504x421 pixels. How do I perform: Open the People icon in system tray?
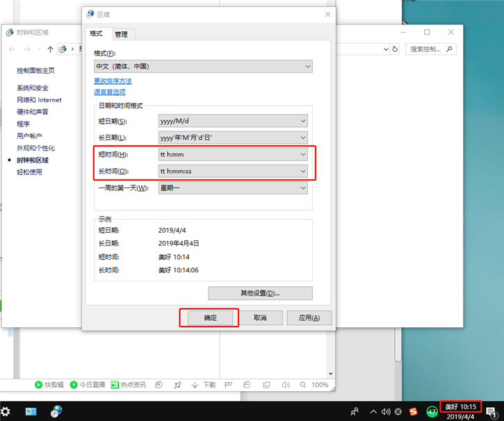(355, 411)
